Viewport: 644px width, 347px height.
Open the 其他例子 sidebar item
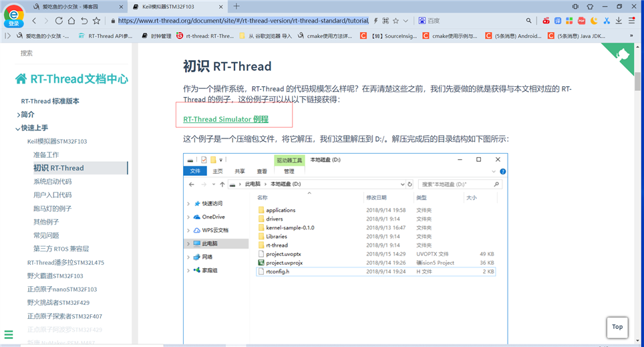(46, 221)
